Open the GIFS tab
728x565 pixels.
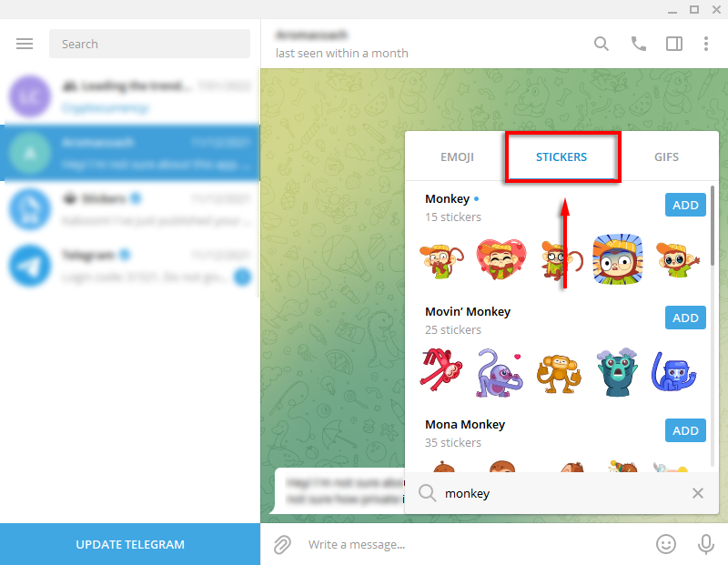tap(666, 156)
